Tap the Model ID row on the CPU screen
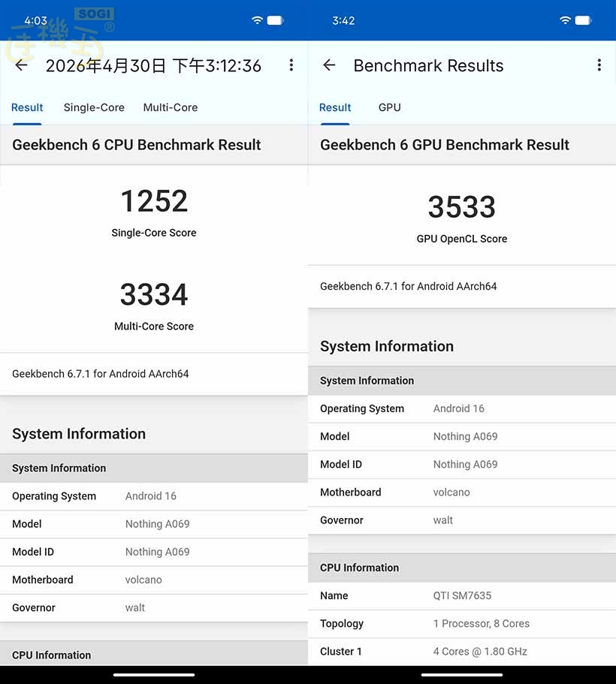 (154, 552)
